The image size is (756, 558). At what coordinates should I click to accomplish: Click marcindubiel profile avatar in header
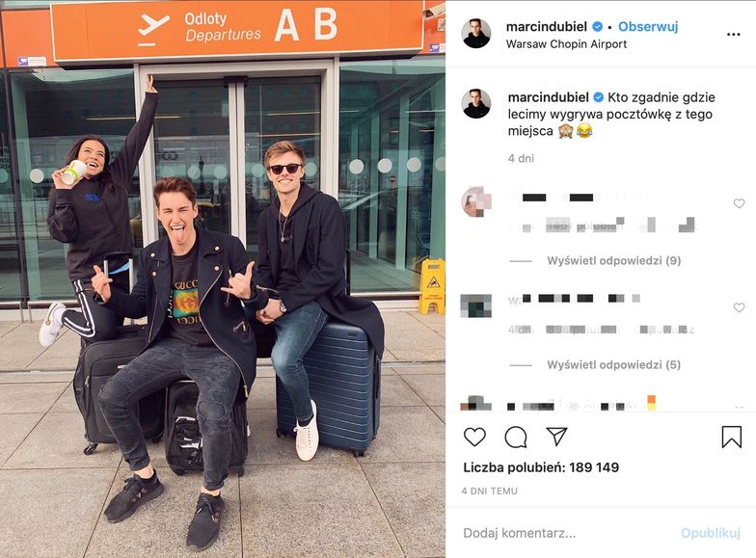(476, 34)
